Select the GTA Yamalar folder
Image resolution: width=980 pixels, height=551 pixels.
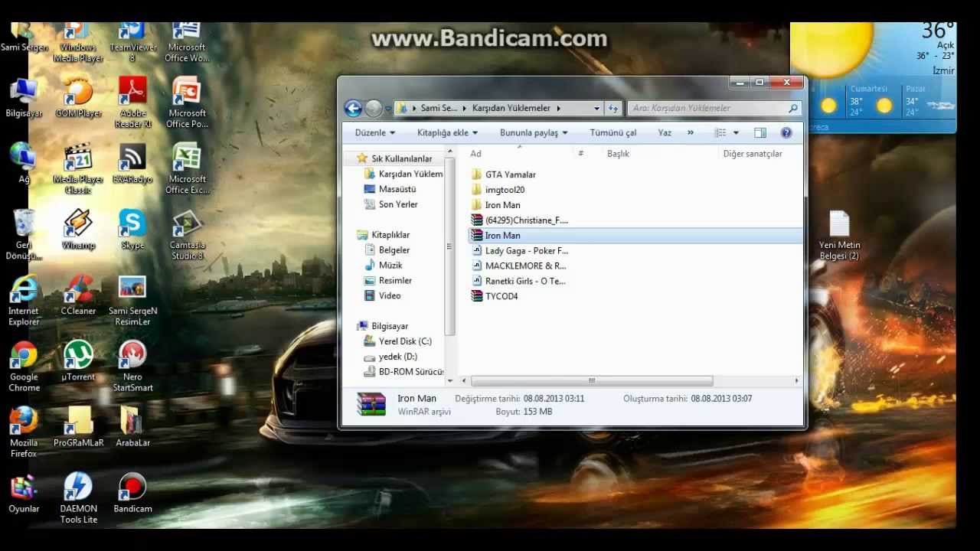coord(510,174)
